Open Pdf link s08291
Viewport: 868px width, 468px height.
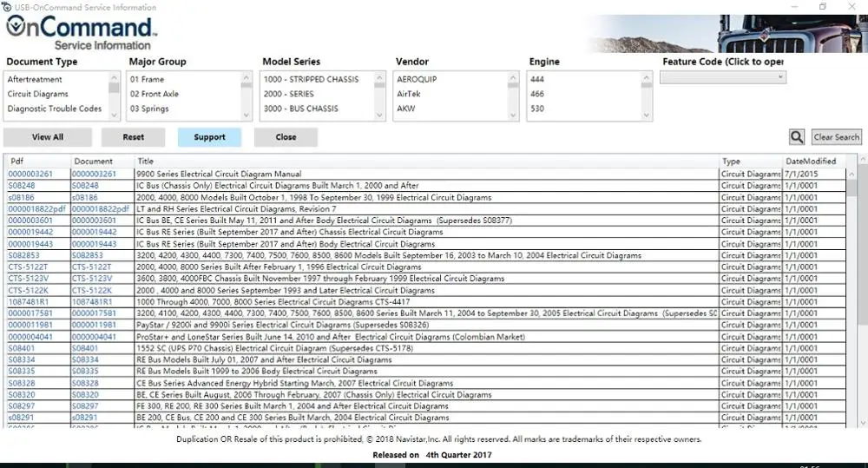pos(21,418)
